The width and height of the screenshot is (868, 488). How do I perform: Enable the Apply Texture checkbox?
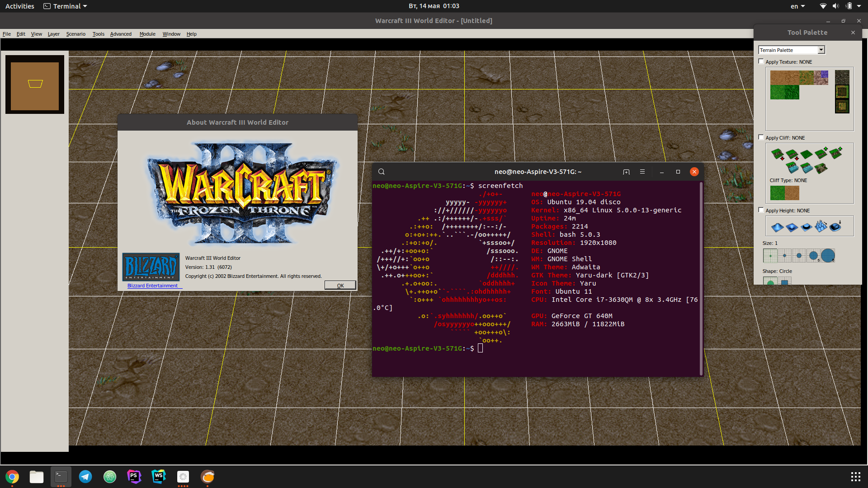click(x=761, y=61)
